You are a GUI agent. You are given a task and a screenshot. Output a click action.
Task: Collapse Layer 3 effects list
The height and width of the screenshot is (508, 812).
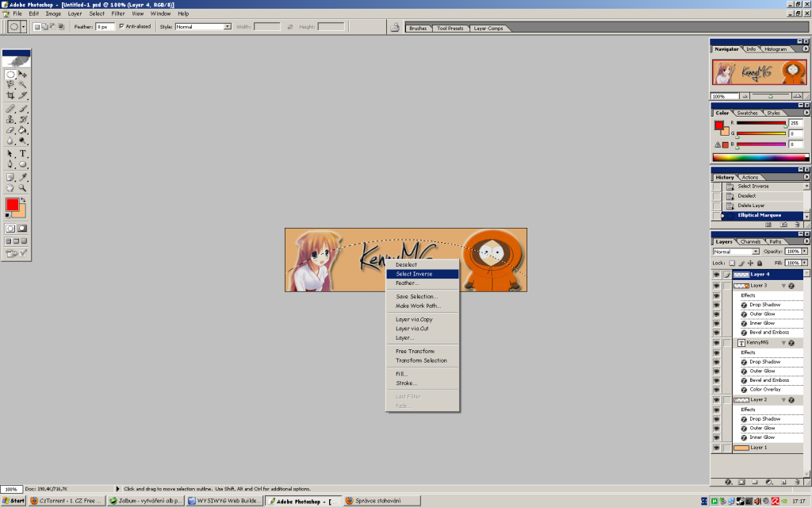[x=783, y=286]
